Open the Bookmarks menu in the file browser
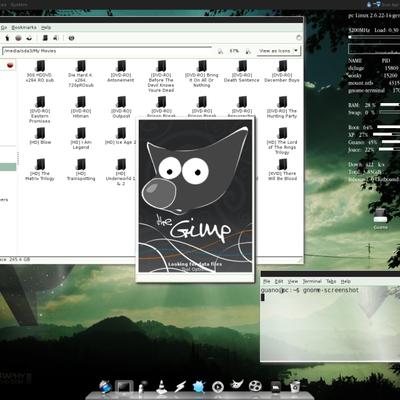400x400 pixels. [24, 27]
